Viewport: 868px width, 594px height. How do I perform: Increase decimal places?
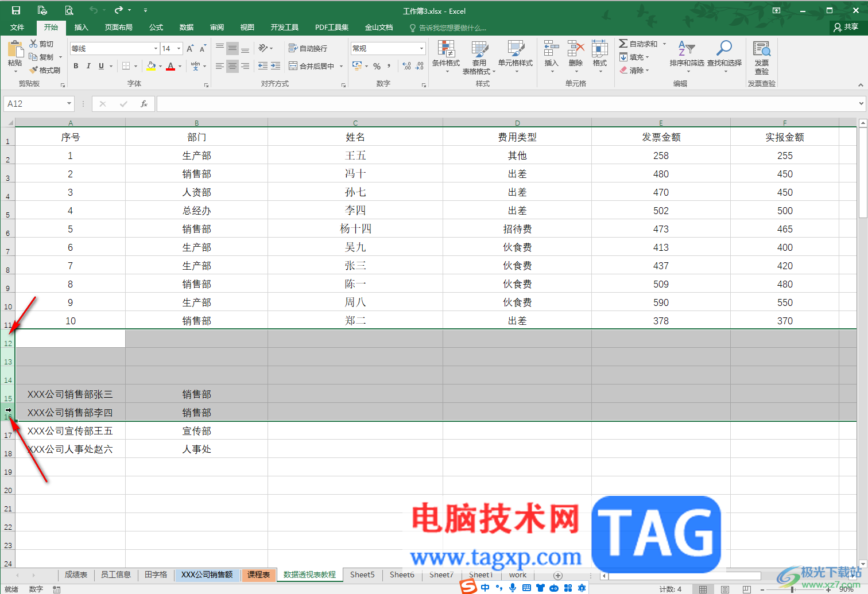(407, 67)
